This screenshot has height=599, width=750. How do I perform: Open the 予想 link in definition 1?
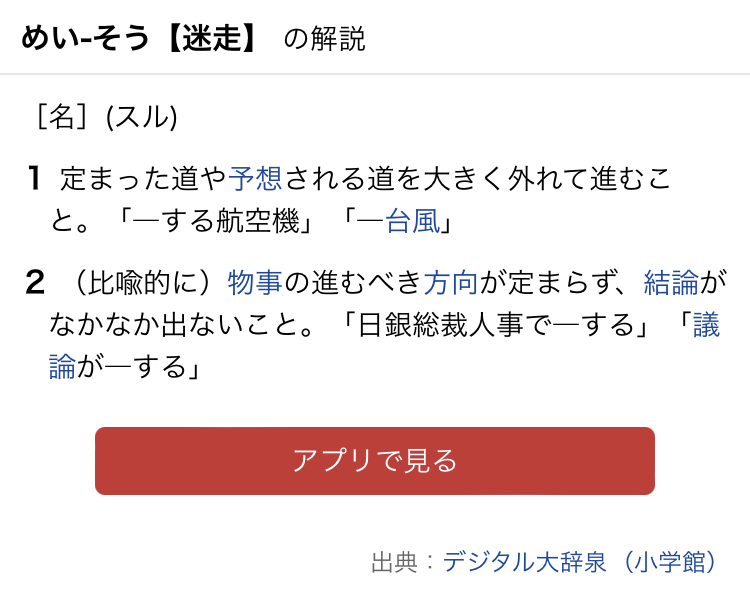[257, 180]
